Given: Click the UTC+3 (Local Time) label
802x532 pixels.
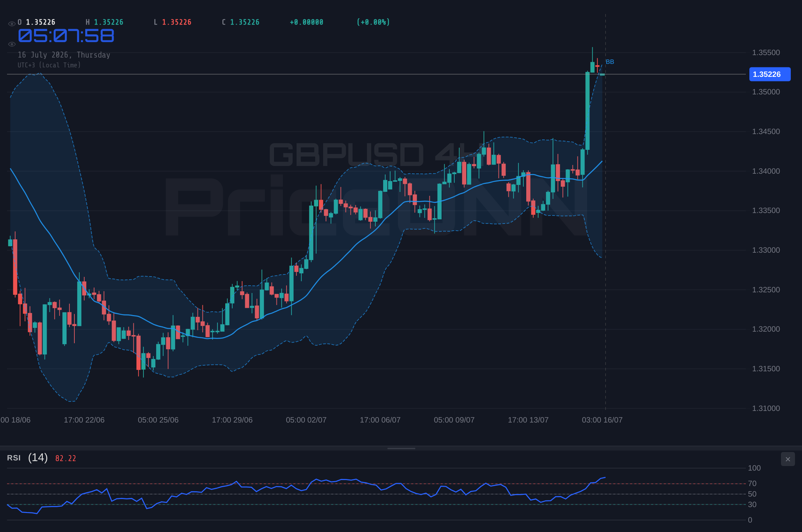Looking at the screenshot, I should 49,65.
